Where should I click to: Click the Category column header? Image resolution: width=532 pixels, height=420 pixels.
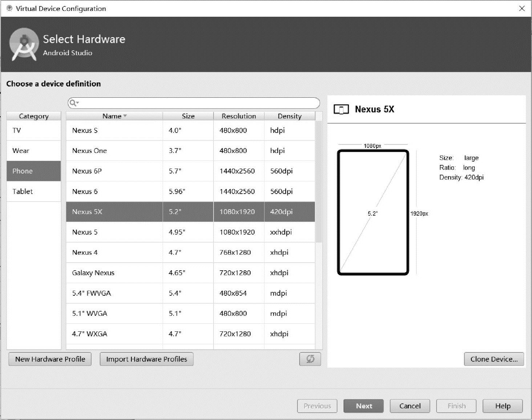tap(34, 116)
